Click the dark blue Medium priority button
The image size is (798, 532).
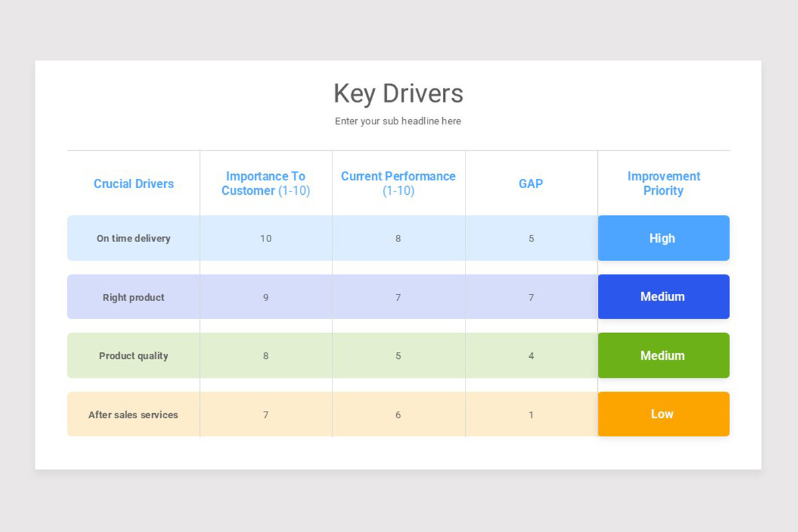[x=663, y=297]
